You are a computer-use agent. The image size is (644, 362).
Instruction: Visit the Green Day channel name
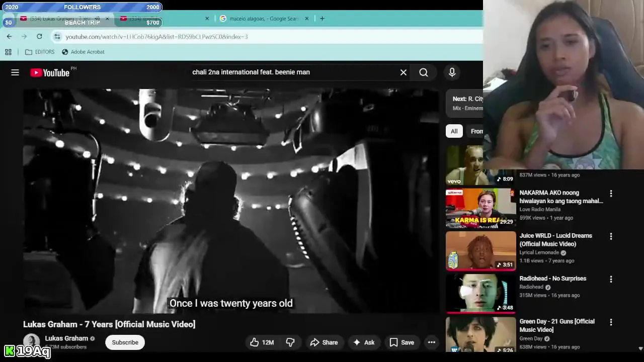pos(531,338)
